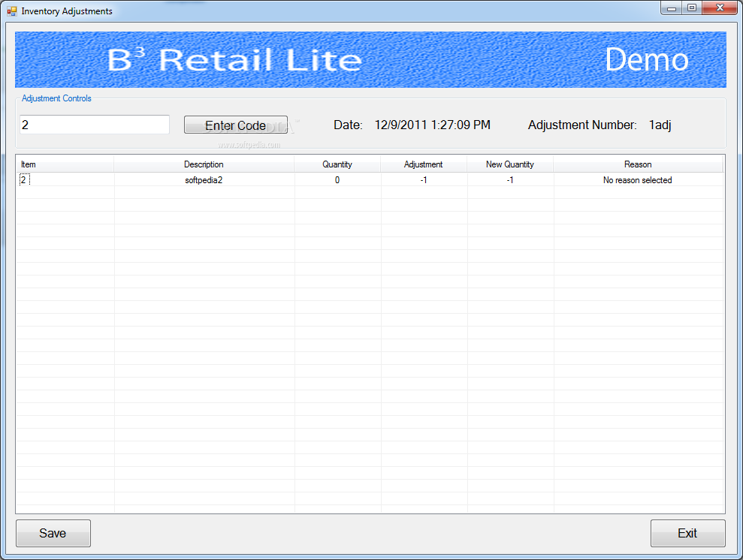Click the softpedia2 description cell
Image resolution: width=743 pixels, height=560 pixels.
(204, 180)
